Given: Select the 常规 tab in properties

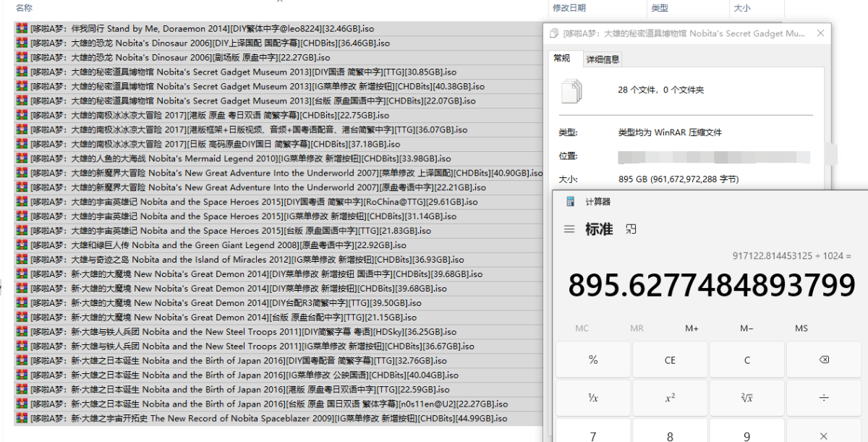Looking at the screenshot, I should [x=562, y=59].
